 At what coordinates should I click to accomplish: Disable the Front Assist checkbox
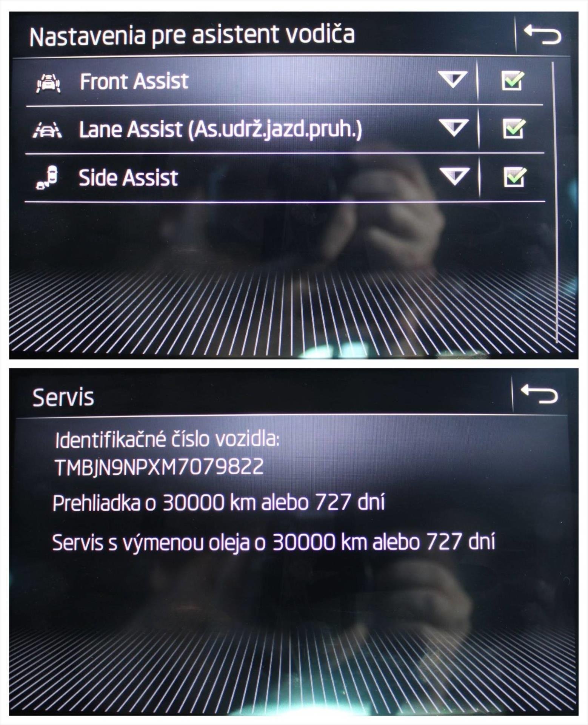click(x=513, y=81)
